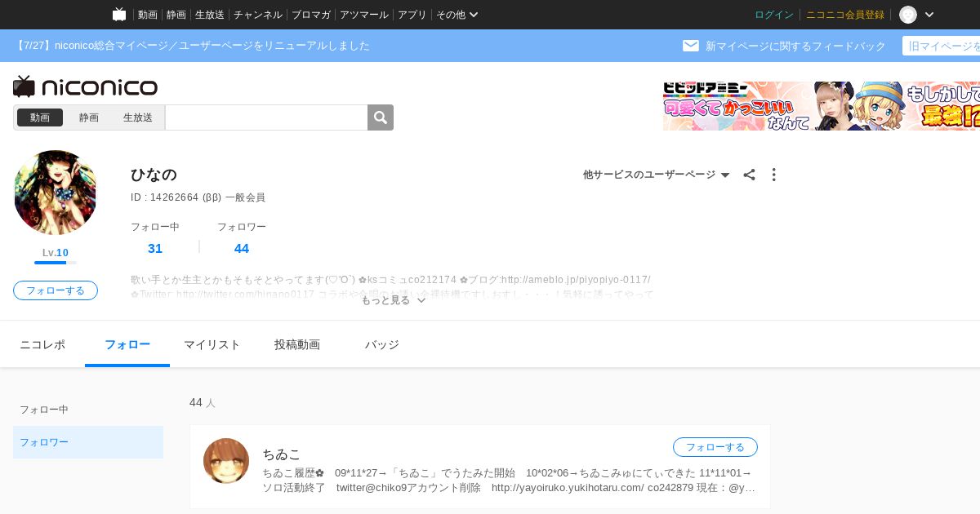980x514 pixels.
Task: Switch to ニコレポ tab
Action: click(x=42, y=344)
